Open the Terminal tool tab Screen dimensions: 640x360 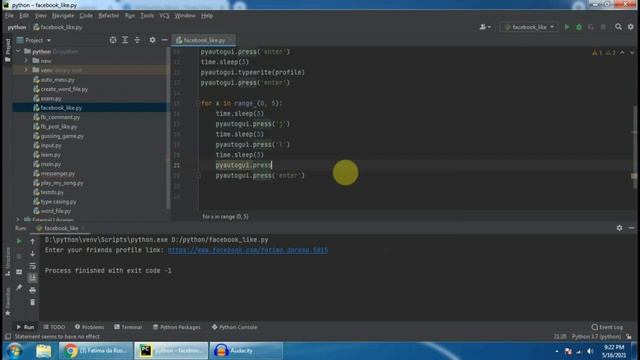click(128, 327)
